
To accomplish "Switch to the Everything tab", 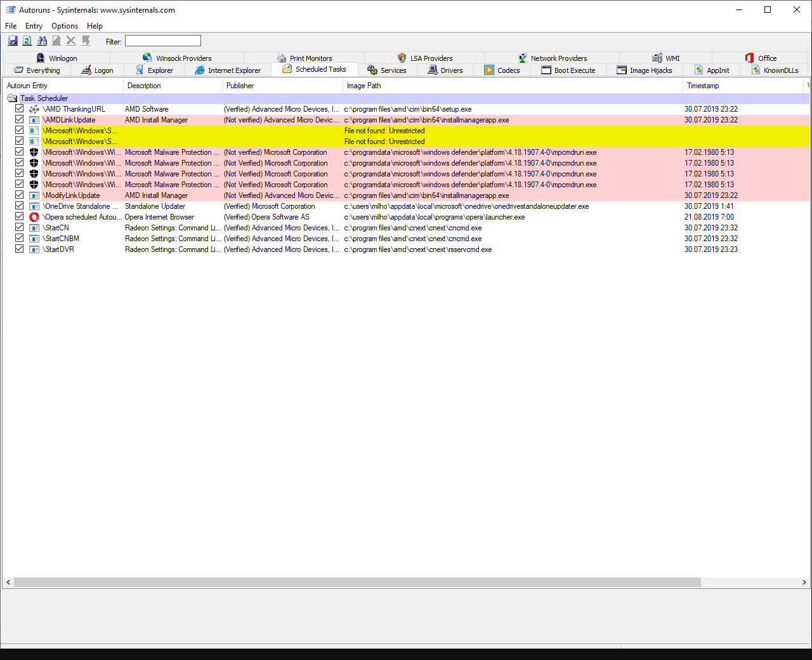I will (x=37, y=70).
